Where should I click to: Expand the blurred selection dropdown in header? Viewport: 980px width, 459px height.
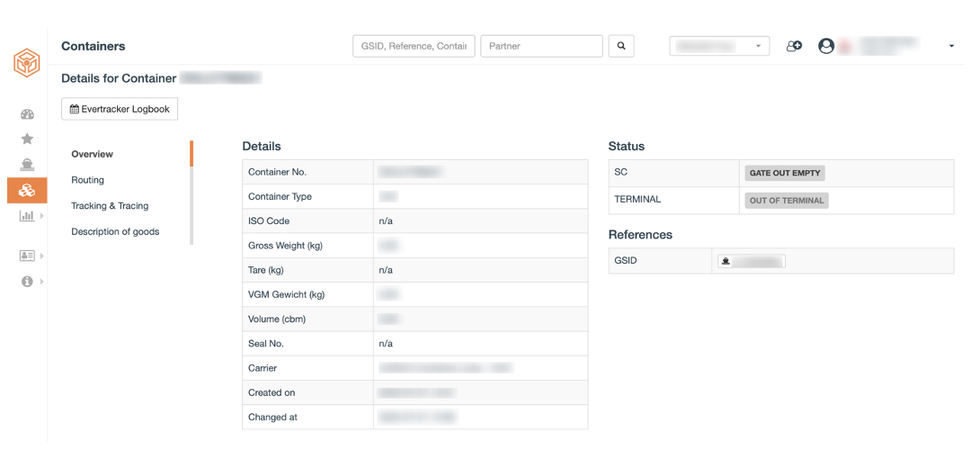coord(719,46)
